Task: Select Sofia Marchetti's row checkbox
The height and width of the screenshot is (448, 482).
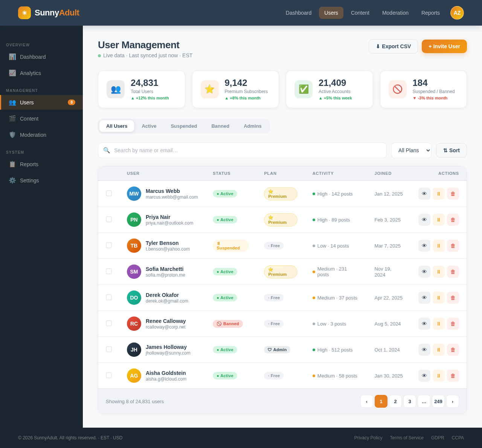Action: click(109, 271)
